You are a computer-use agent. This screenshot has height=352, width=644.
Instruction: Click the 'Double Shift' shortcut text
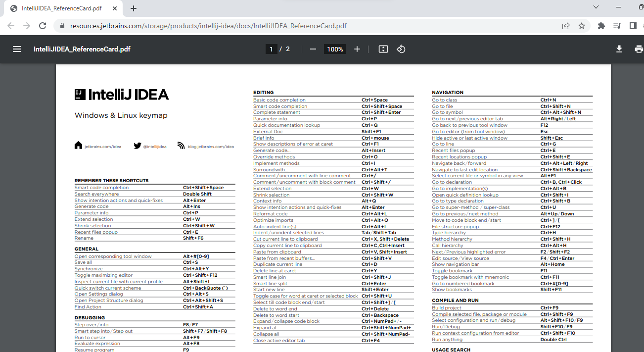pyautogui.click(x=197, y=194)
